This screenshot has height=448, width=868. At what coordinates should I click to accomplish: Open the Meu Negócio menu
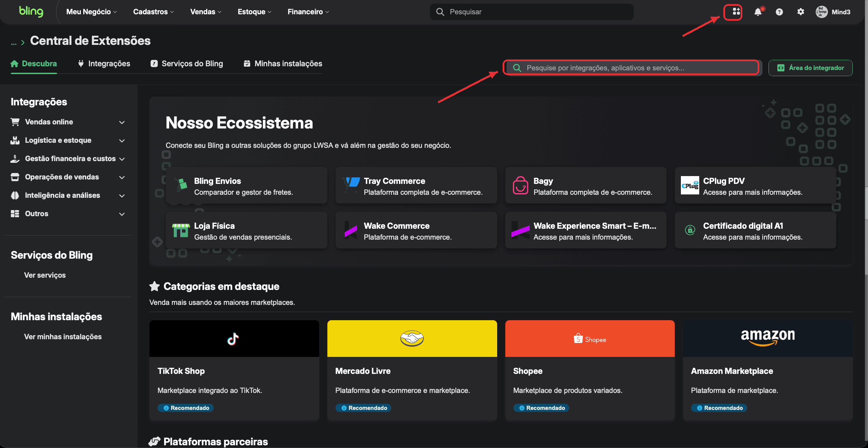tap(91, 12)
